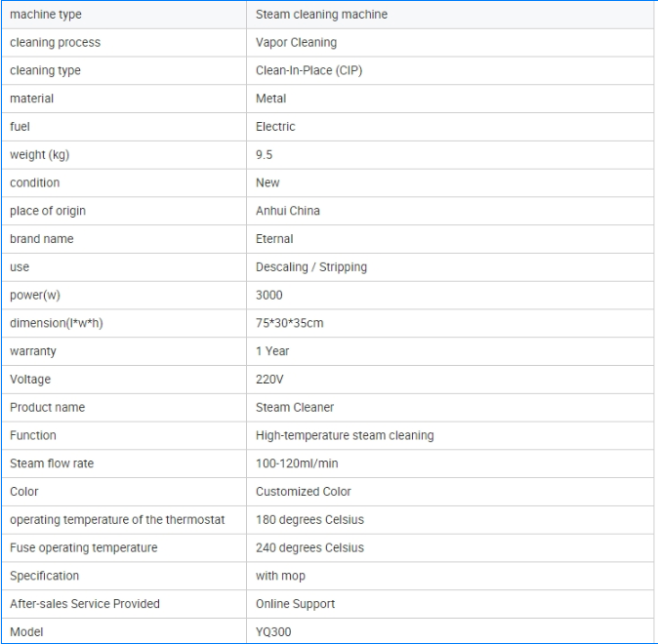Click the weight value '9.5'
The image size is (658, 644).
pos(264,155)
